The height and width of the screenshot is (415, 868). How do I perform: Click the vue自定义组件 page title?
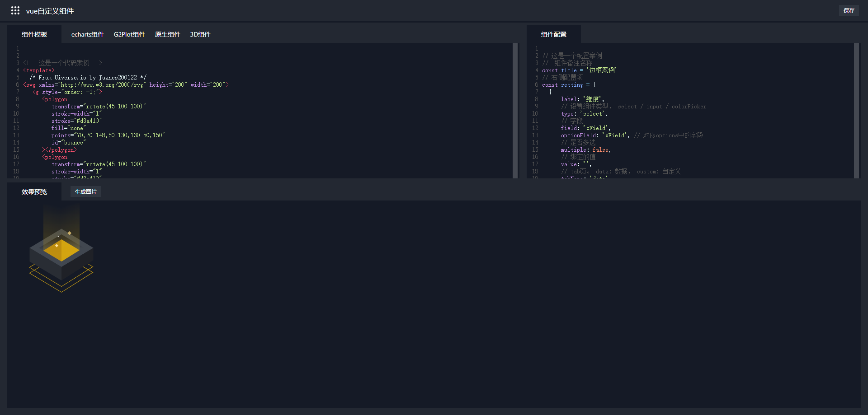(x=50, y=11)
